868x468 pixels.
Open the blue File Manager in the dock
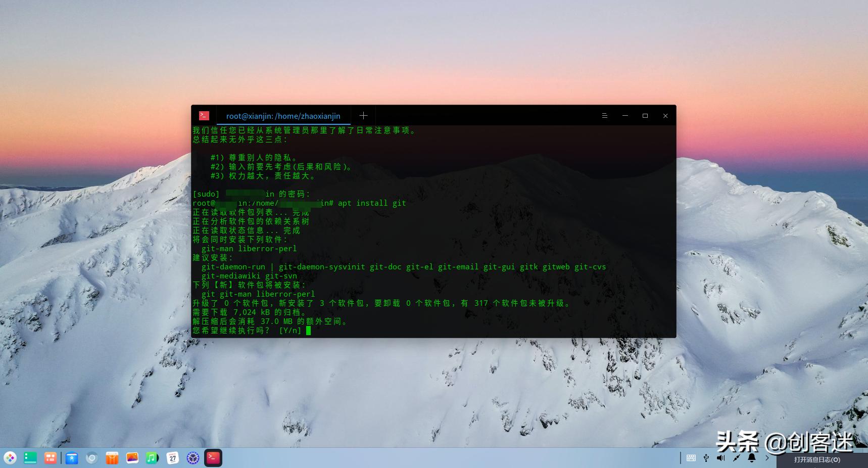click(x=72, y=458)
